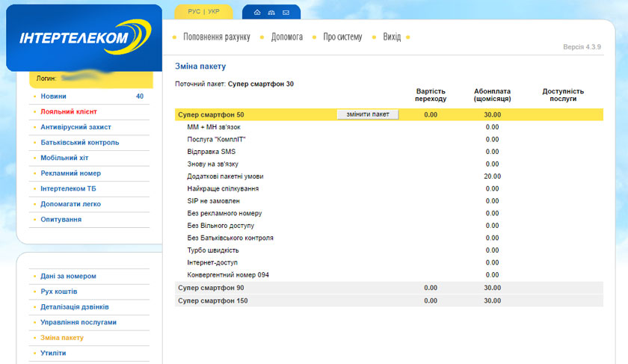
Task: Click Знову на зв'язку row
Action: [x=389, y=164]
